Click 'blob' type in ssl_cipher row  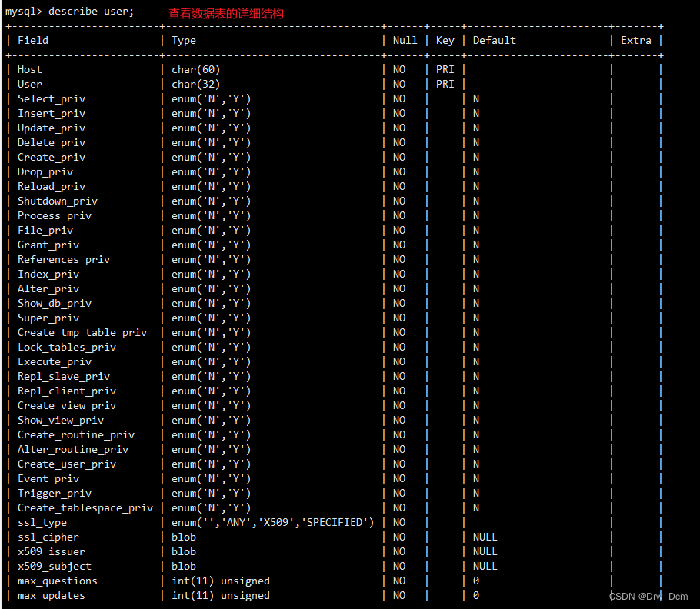click(x=184, y=537)
